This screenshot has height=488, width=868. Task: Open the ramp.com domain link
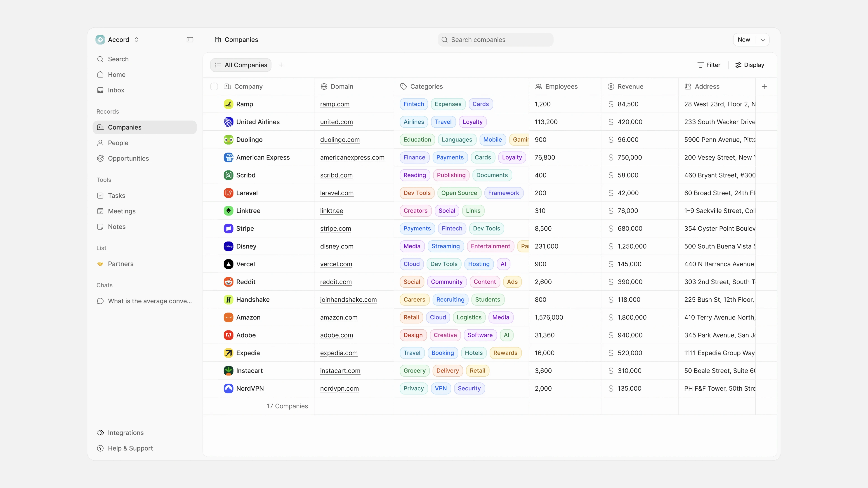(x=335, y=104)
